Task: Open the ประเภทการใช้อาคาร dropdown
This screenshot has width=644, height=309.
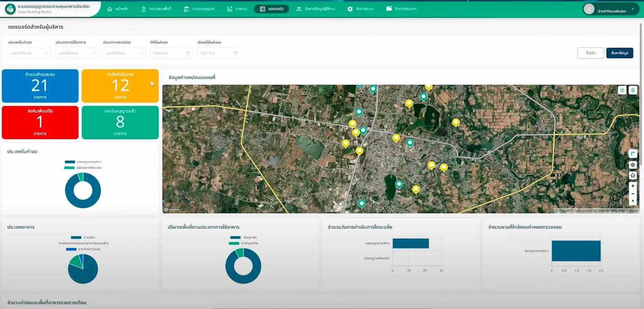Action: 77,53
